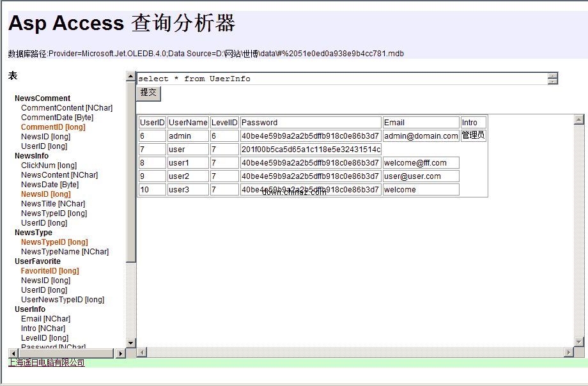
Task: Click the 提交 submit button
Action: point(148,93)
